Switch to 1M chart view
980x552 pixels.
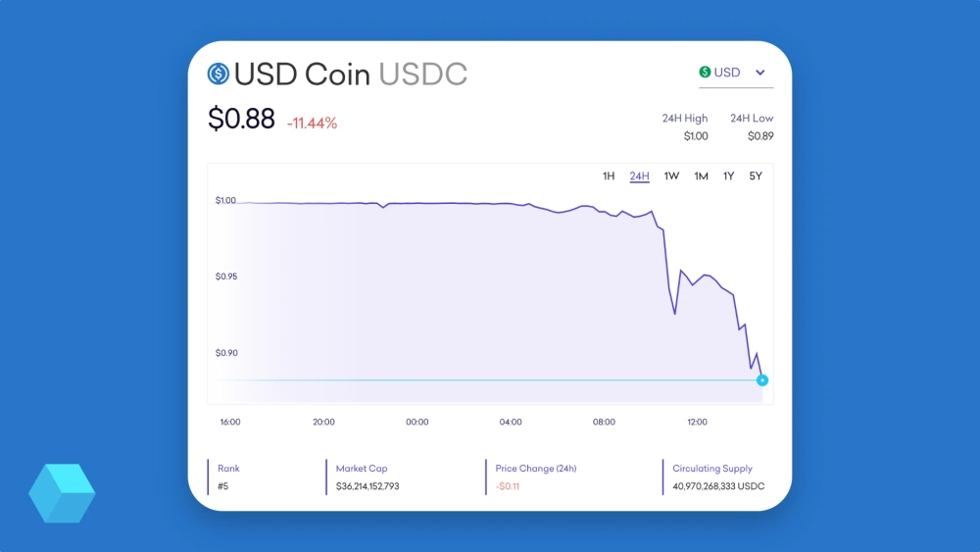(701, 176)
